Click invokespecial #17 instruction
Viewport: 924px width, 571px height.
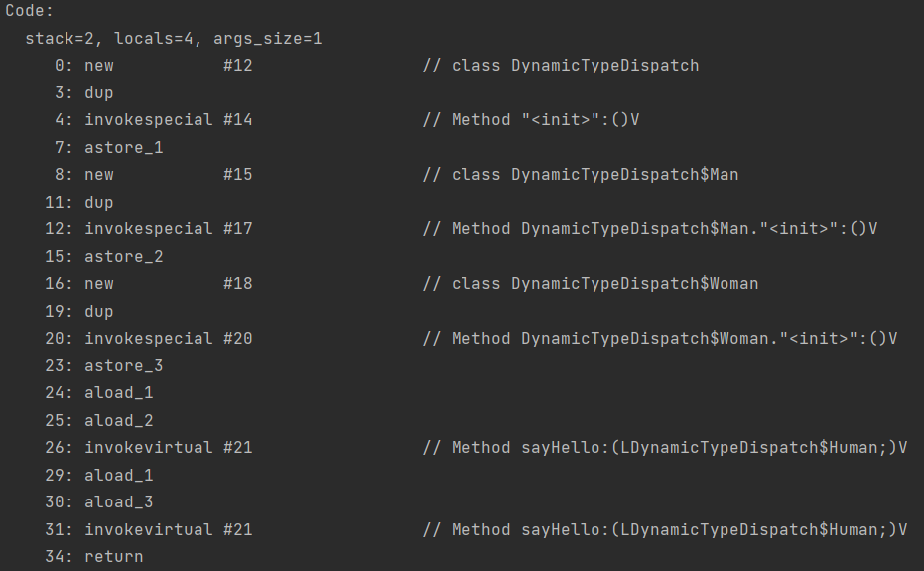[x=168, y=228]
